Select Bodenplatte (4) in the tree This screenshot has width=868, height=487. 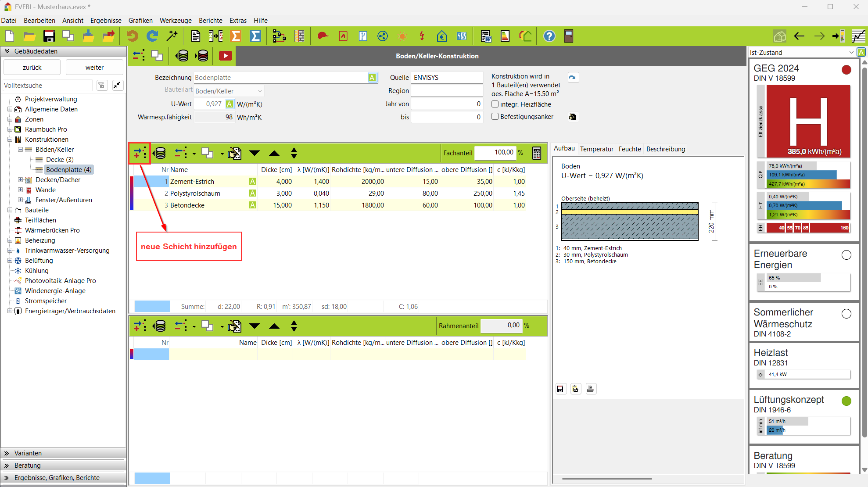click(69, 170)
